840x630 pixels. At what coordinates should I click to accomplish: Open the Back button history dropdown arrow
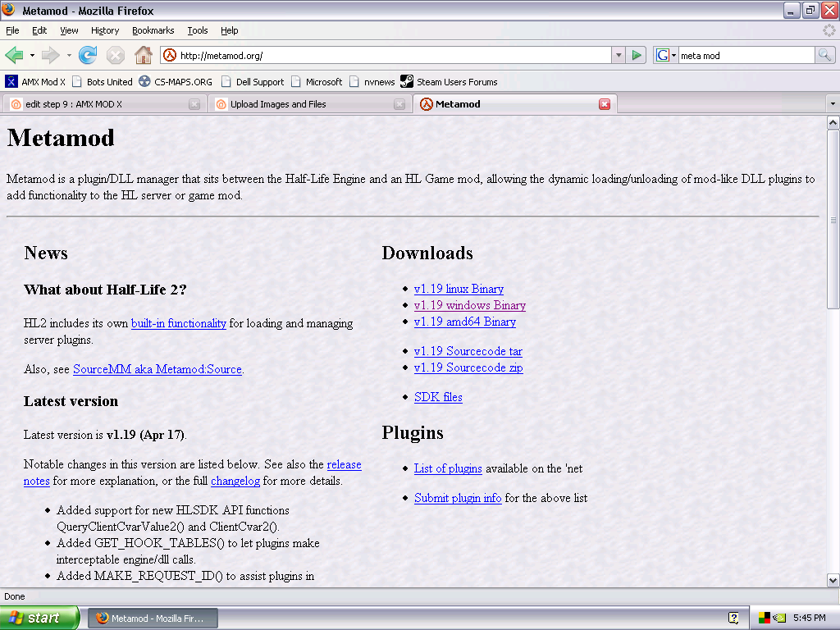point(32,55)
